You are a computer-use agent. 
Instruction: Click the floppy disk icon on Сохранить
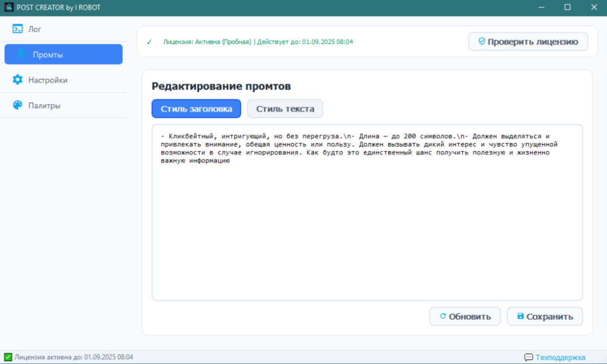tap(520, 316)
